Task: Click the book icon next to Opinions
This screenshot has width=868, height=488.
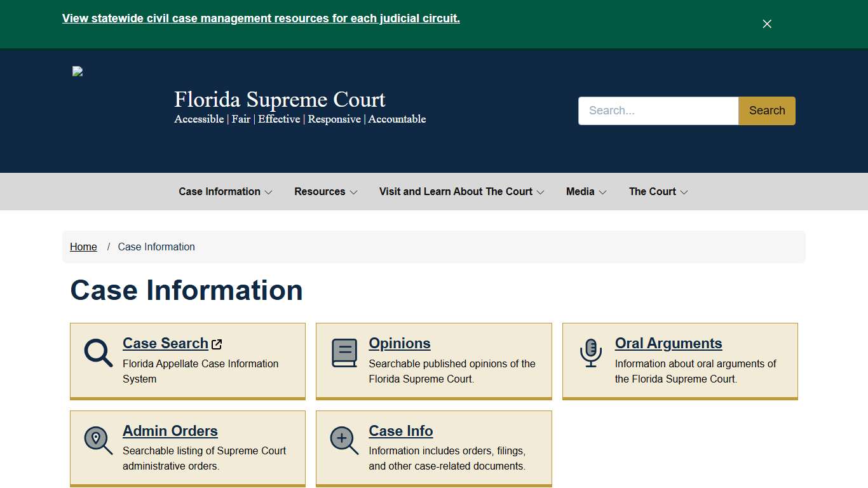Action: click(344, 352)
